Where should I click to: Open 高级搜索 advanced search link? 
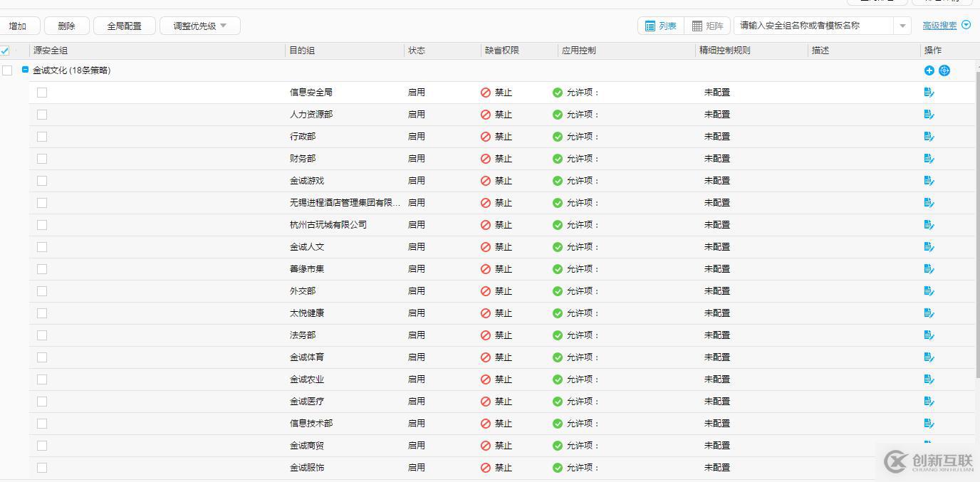click(x=938, y=25)
